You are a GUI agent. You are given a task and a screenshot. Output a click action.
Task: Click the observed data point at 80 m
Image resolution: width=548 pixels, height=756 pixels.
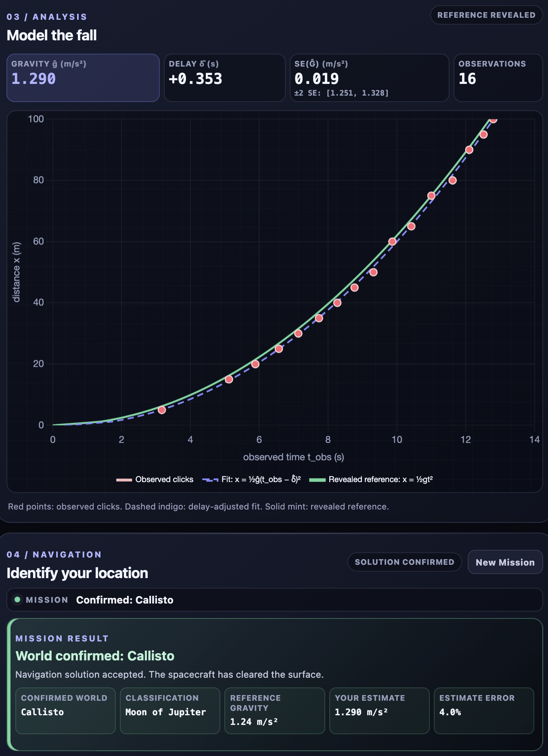pos(453,180)
